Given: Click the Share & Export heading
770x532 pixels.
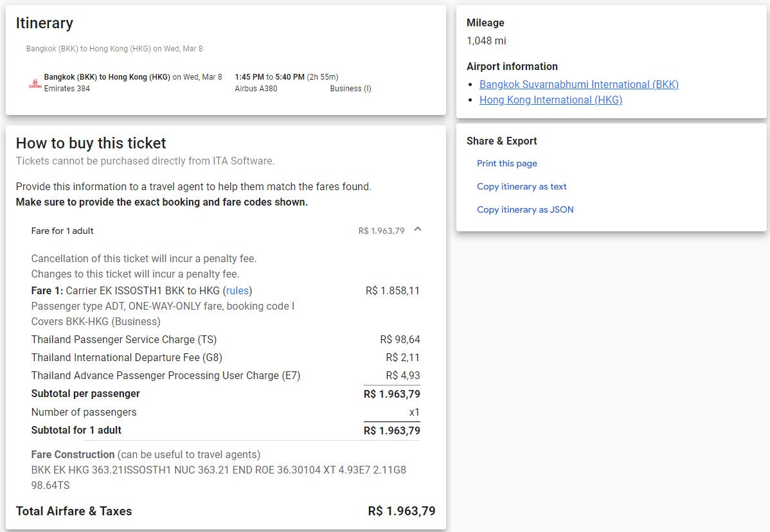Looking at the screenshot, I should click(501, 141).
